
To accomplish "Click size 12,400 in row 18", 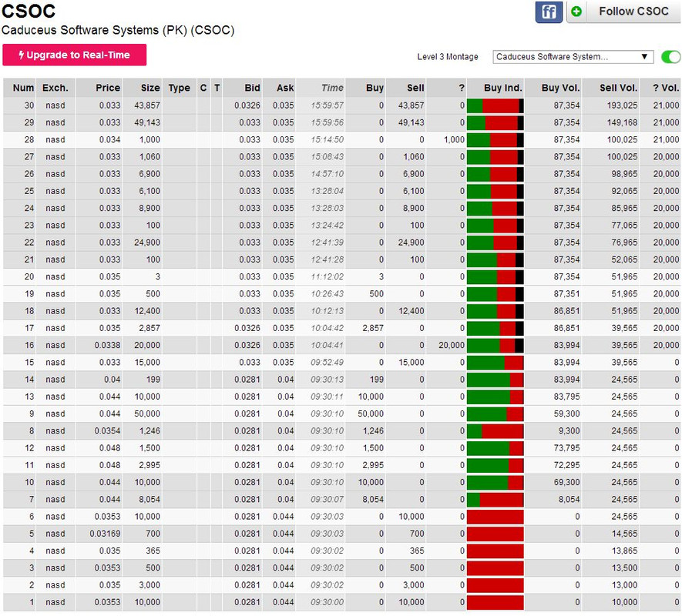I will pos(147,311).
